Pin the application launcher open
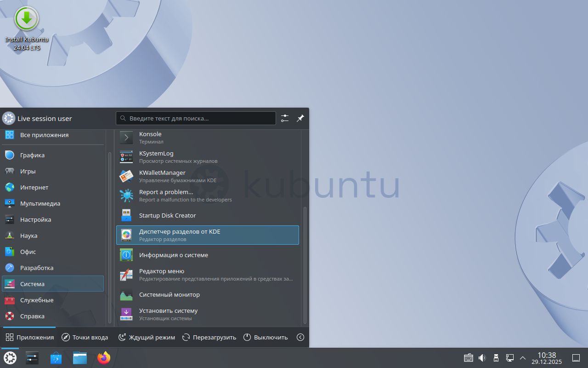The width and height of the screenshot is (588, 368). [x=300, y=118]
